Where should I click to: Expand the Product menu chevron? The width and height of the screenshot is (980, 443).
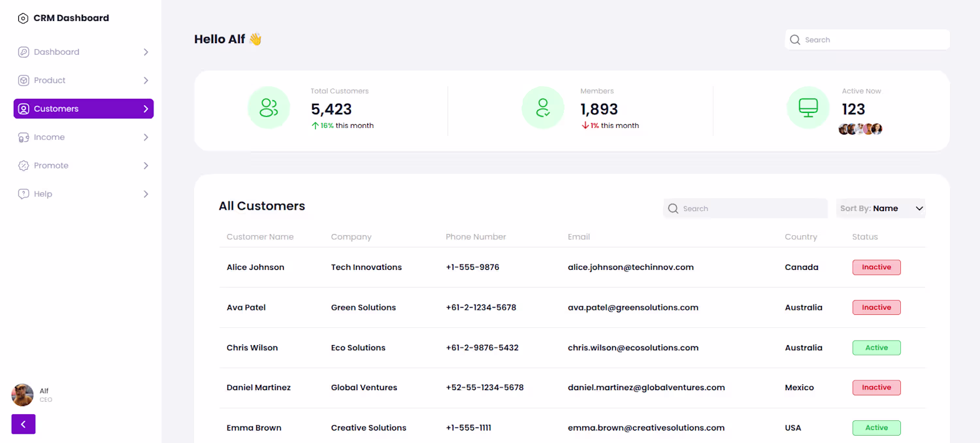click(x=146, y=80)
